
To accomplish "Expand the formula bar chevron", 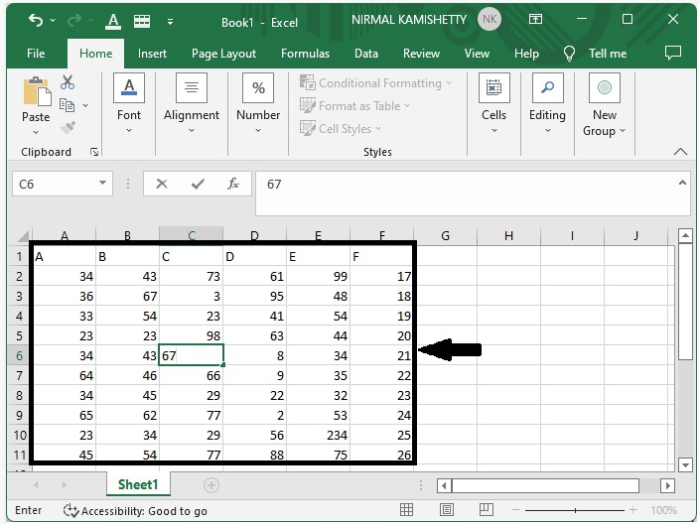I will [x=682, y=182].
